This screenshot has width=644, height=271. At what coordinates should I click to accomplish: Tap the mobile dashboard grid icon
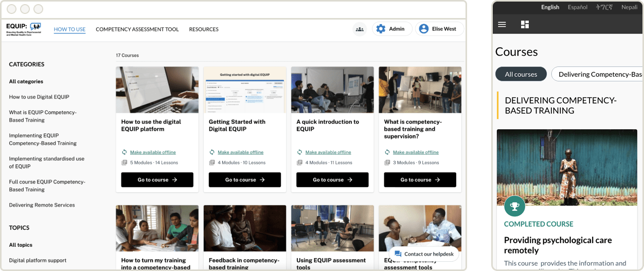click(x=525, y=24)
